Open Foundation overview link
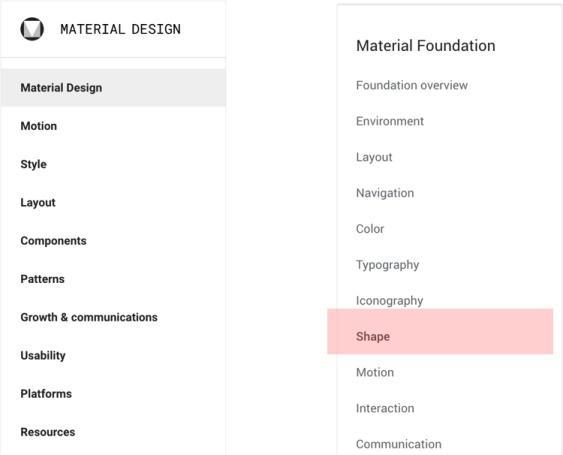563x455 pixels. pyautogui.click(x=412, y=85)
